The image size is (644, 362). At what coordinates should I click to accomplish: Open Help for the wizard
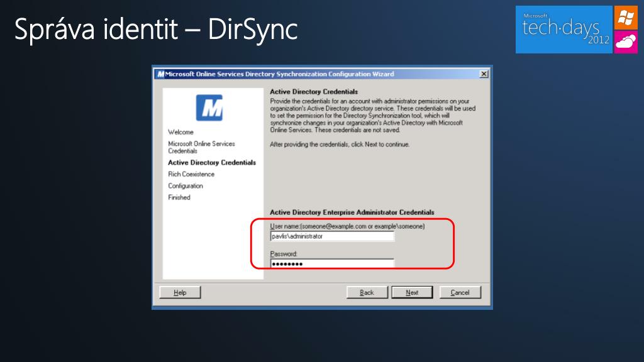[x=180, y=292]
